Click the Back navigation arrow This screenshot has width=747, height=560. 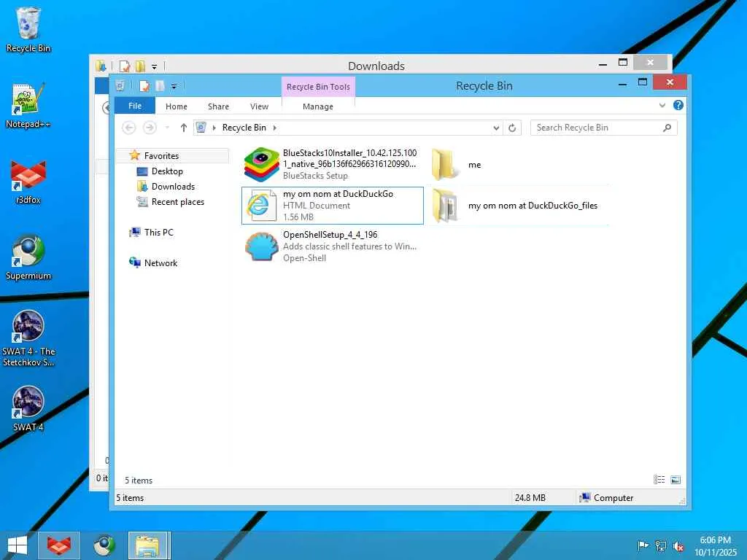click(128, 128)
